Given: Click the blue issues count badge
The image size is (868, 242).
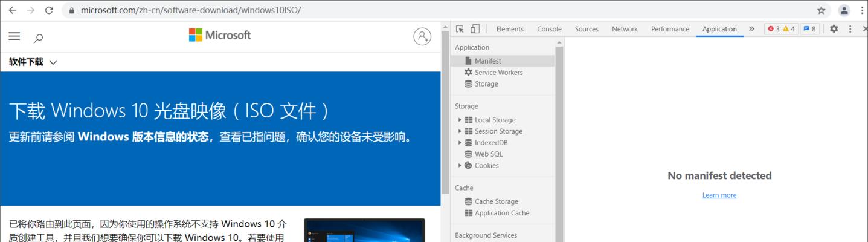Looking at the screenshot, I should point(809,29).
